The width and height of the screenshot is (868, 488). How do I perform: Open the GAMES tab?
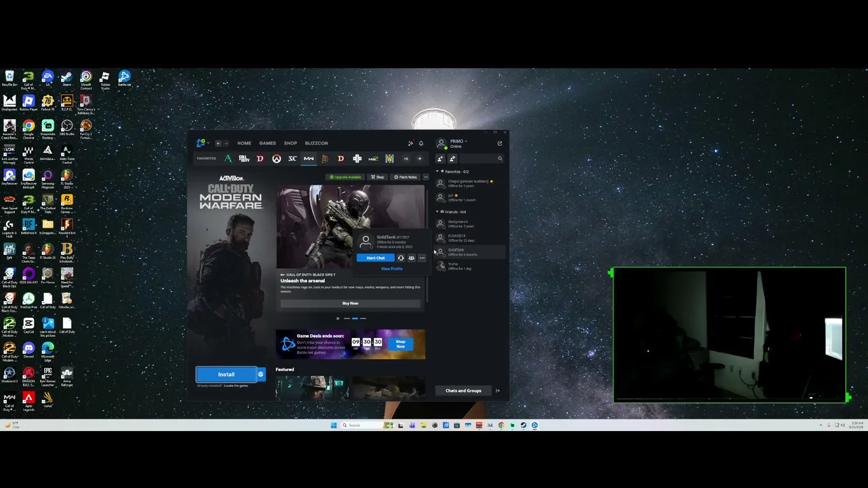[x=267, y=143]
